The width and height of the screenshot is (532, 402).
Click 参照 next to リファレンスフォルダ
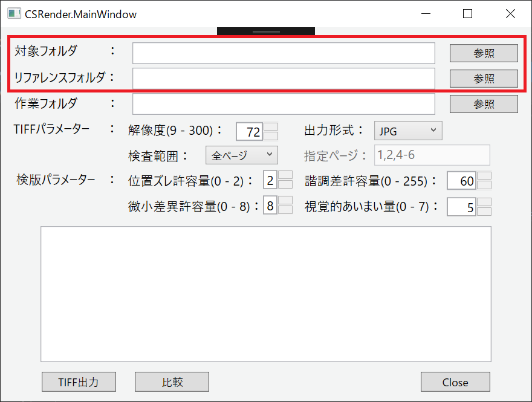[483, 78]
